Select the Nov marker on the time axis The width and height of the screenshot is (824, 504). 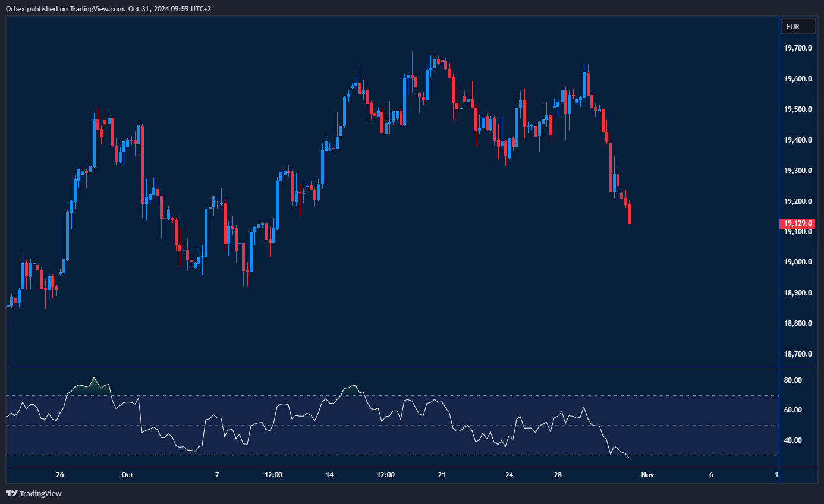click(x=647, y=475)
